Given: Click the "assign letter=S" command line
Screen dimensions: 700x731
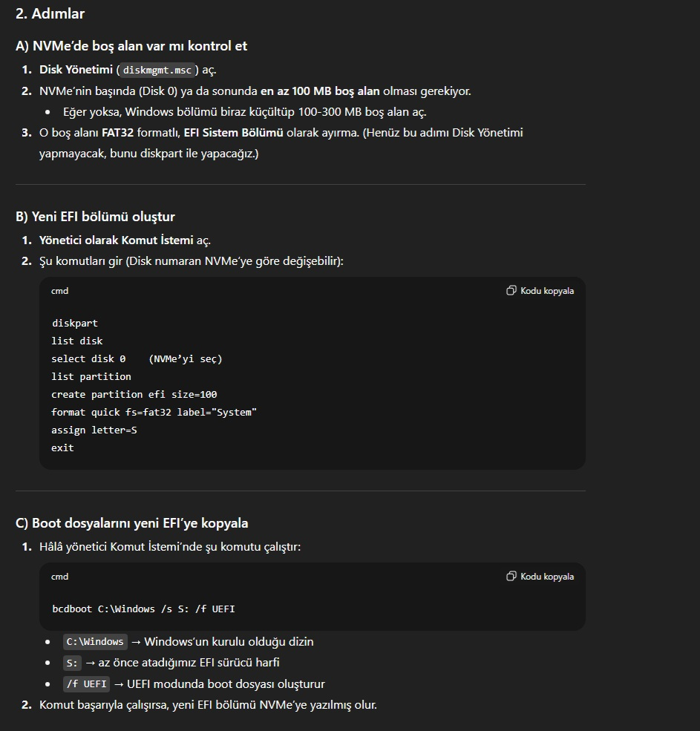Looking at the screenshot, I should [94, 430].
